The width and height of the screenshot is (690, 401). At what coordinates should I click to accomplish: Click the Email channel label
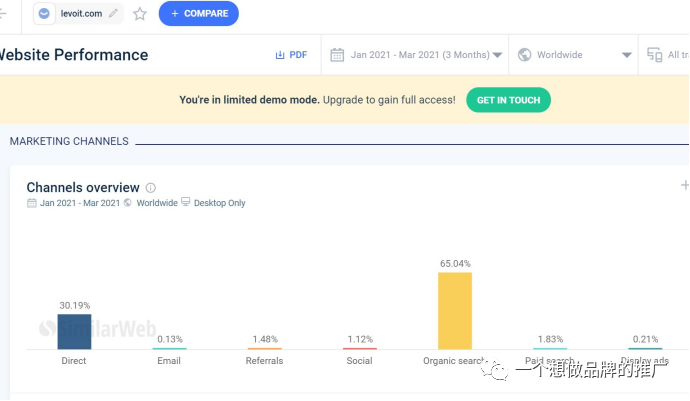[169, 361]
